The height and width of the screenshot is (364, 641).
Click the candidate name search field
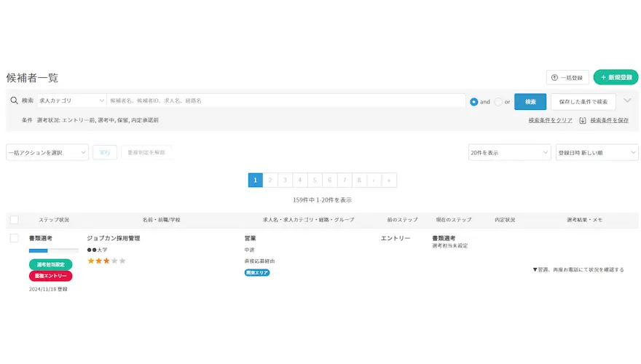pyautogui.click(x=286, y=100)
